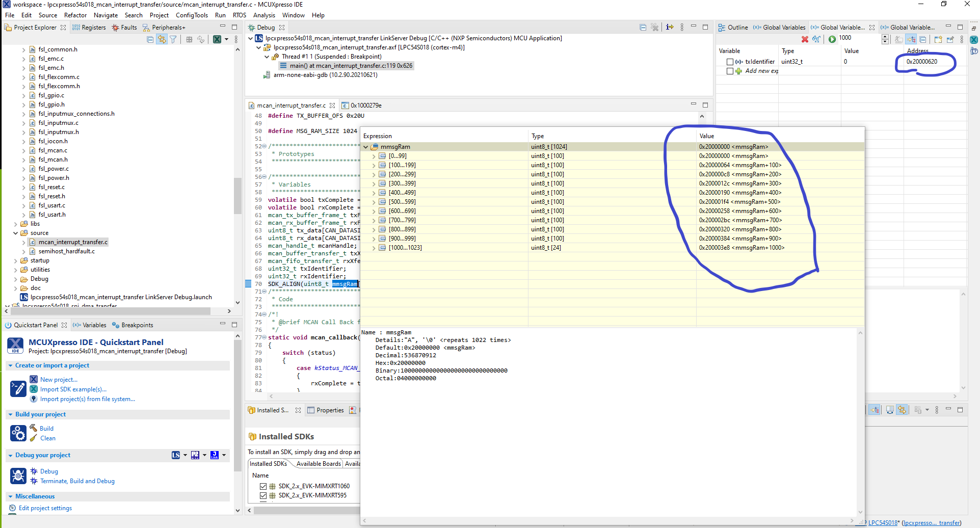The width and height of the screenshot is (980, 528).
Task: Open the Properties tab
Action: coord(325,410)
